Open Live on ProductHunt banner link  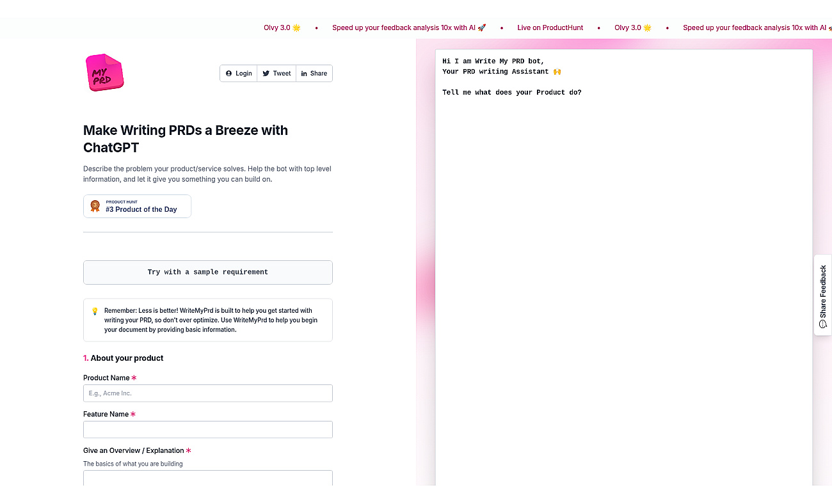550,28
